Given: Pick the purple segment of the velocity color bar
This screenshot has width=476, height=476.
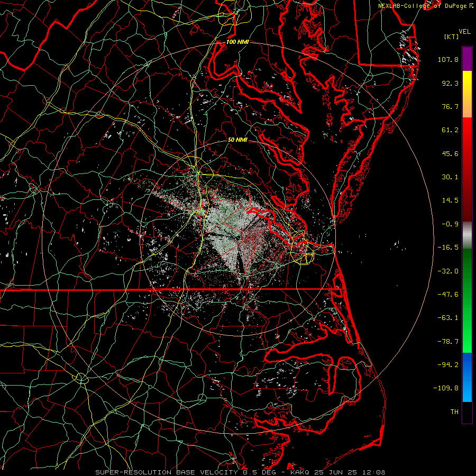Looking at the screenshot, I should [x=467, y=59].
